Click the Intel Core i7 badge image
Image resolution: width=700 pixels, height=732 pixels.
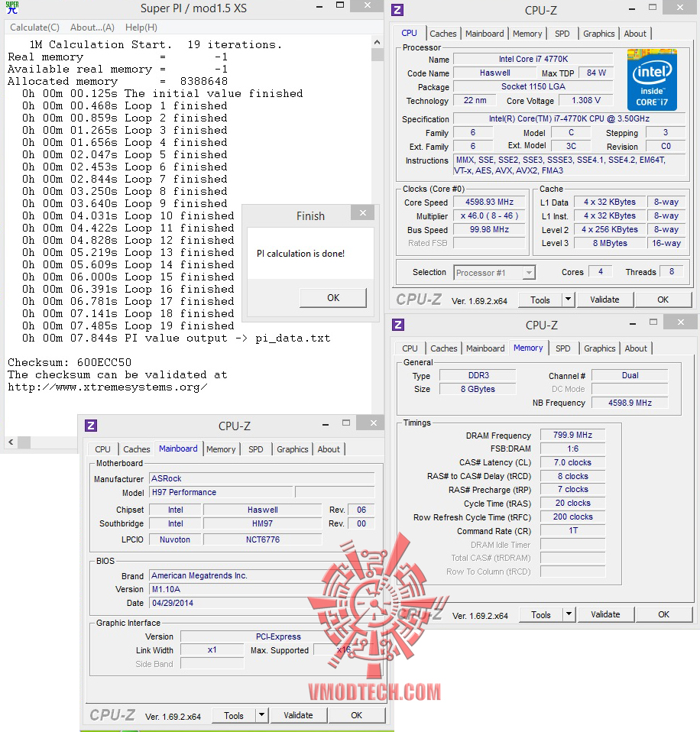pos(652,79)
